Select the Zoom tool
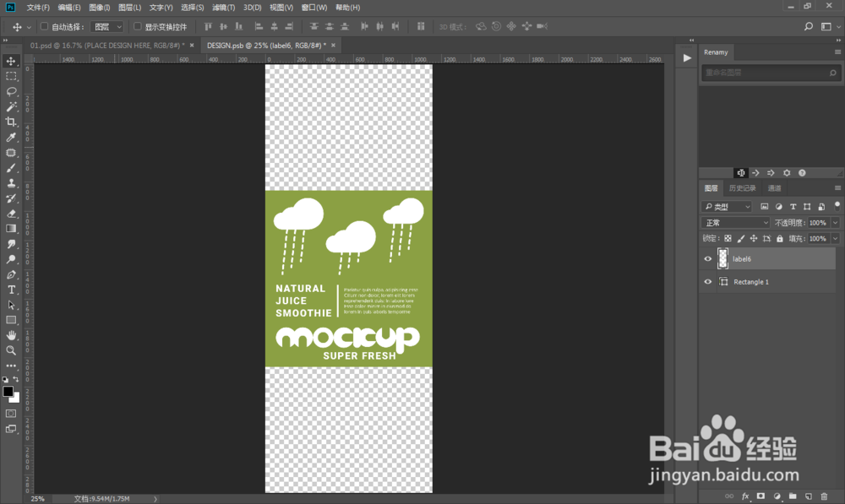Image resolution: width=845 pixels, height=504 pixels. [11, 350]
